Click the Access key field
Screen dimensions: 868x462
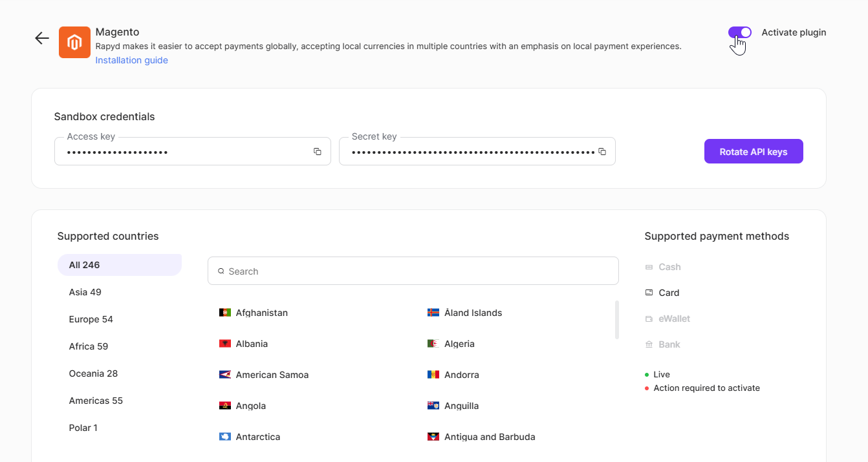pyautogui.click(x=193, y=151)
